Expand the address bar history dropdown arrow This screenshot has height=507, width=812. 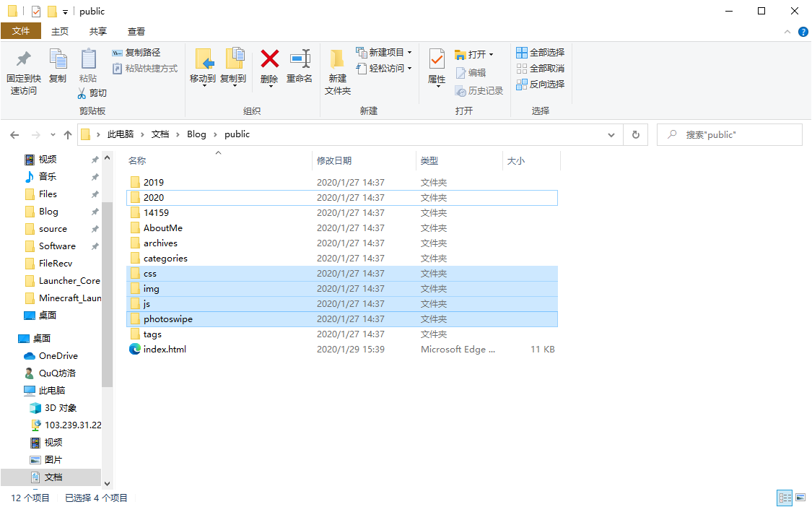[x=611, y=134]
